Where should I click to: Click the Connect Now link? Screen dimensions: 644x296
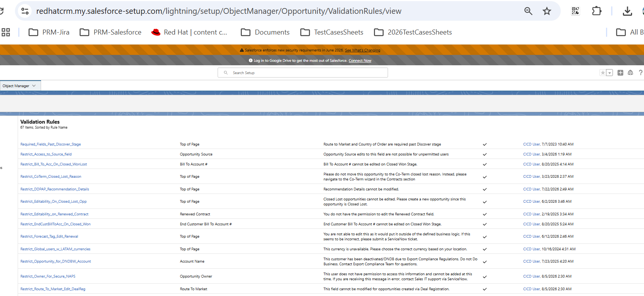[360, 61]
